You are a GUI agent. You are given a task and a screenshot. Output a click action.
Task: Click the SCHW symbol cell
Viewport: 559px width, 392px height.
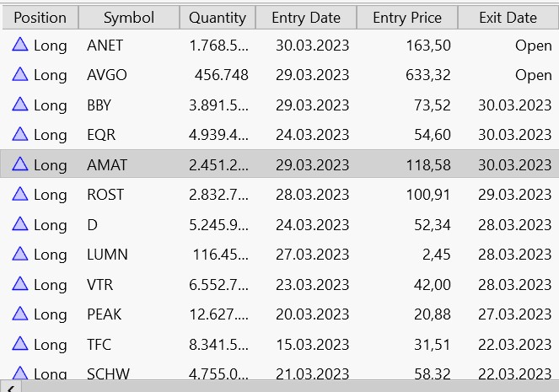pos(108,373)
